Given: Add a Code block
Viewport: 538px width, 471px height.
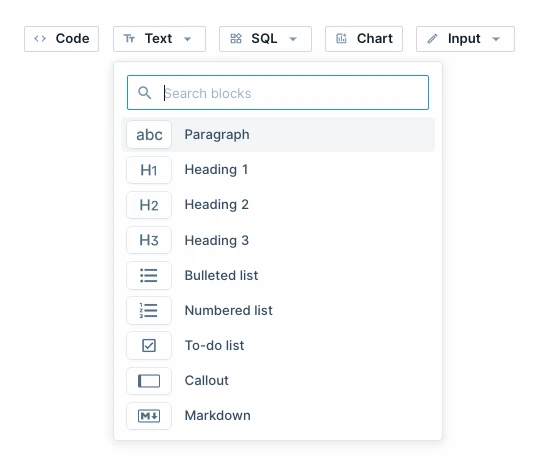Looking at the screenshot, I should [x=61, y=39].
